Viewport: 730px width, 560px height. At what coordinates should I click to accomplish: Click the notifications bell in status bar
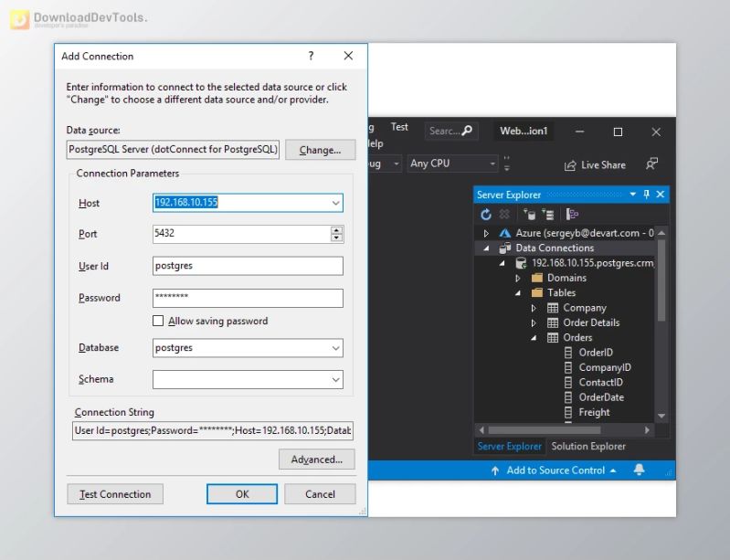tap(640, 470)
